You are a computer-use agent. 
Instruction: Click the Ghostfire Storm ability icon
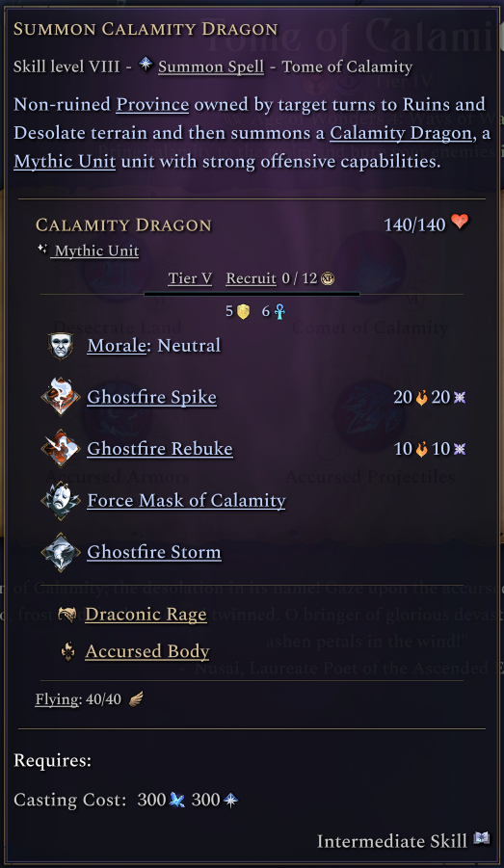(61, 552)
